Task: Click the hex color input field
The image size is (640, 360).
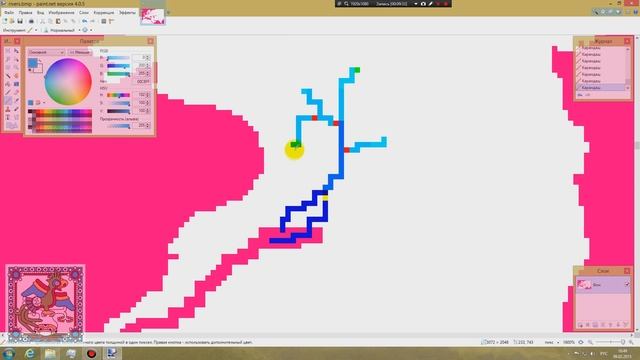Action: click(141, 82)
